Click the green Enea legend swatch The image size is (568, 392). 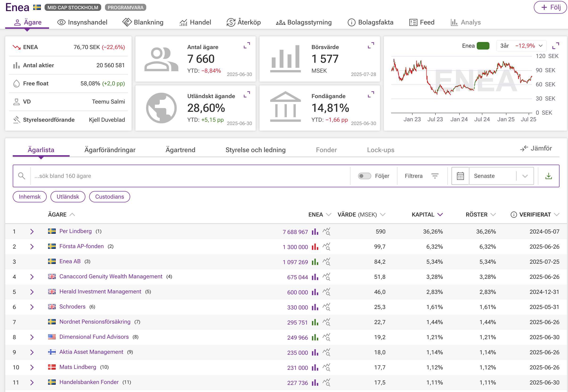coord(483,46)
